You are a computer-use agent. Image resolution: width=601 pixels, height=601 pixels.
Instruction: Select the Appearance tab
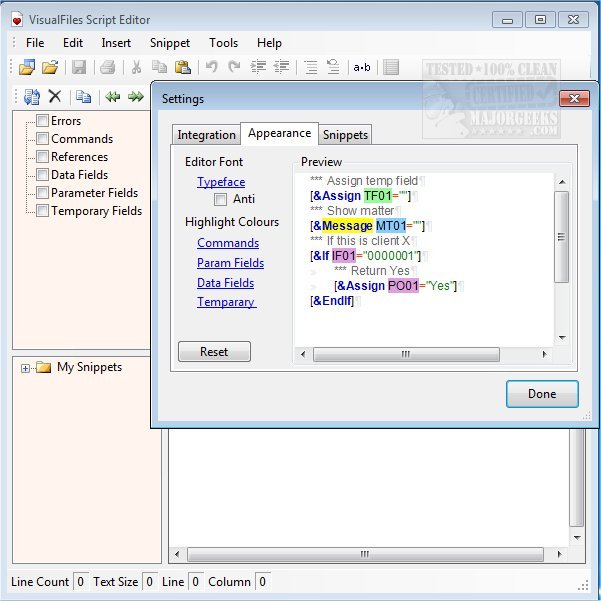coord(279,133)
